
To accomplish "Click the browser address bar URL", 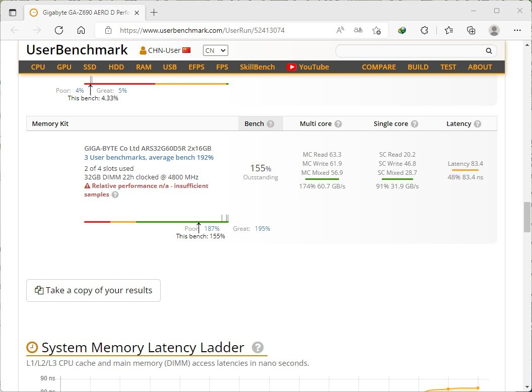I will (202, 30).
